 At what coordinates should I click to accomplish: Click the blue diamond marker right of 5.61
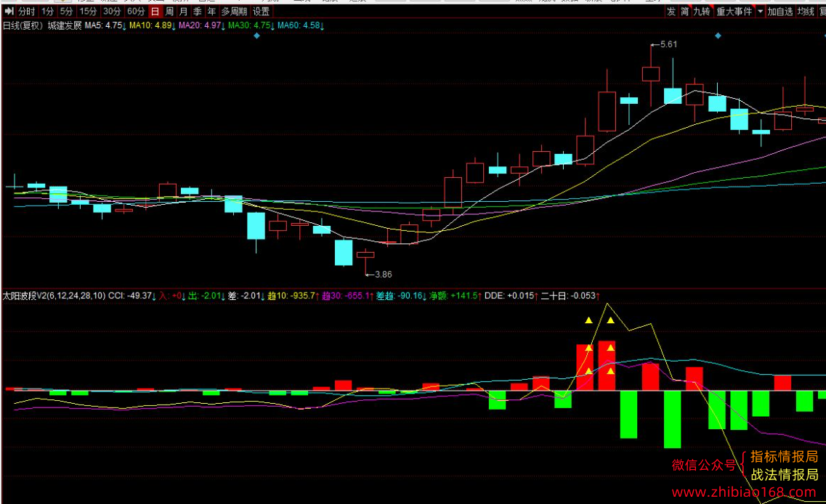[x=718, y=36]
